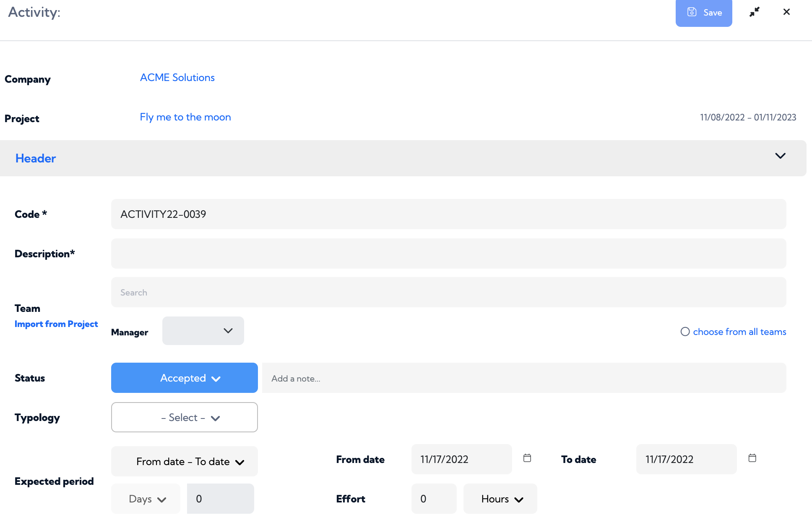
Task: Change the Days unit dropdown
Action: tap(146, 499)
